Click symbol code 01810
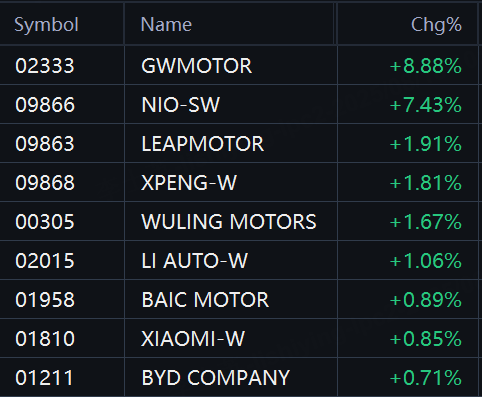Viewport: 482px width, 397px height. [x=45, y=339]
